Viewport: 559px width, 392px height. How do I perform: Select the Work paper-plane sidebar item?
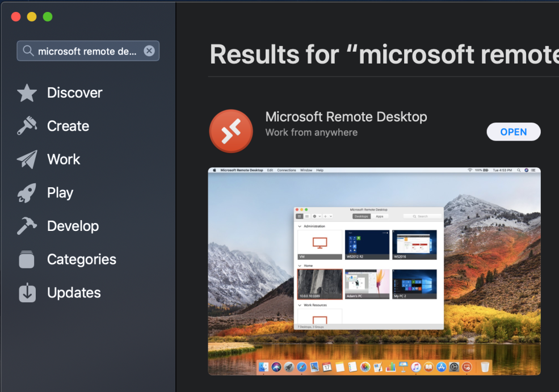pos(49,159)
